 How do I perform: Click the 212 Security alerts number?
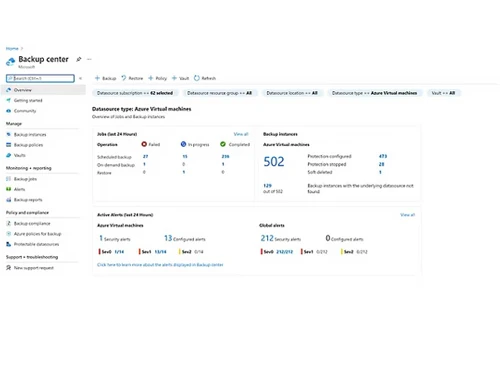(267, 238)
